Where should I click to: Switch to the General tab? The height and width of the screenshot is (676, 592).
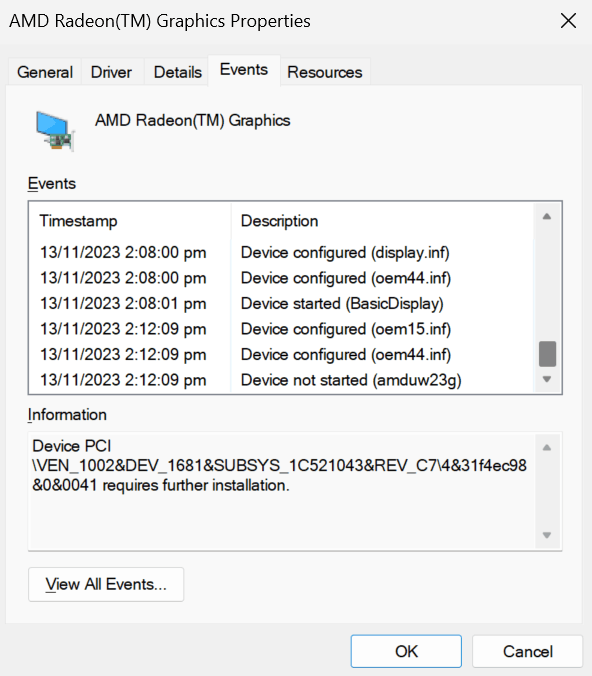point(45,72)
